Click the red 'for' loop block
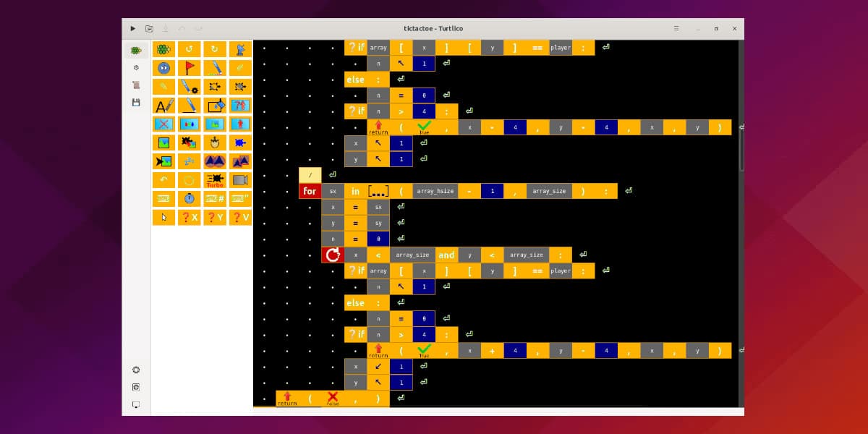 tap(310, 192)
